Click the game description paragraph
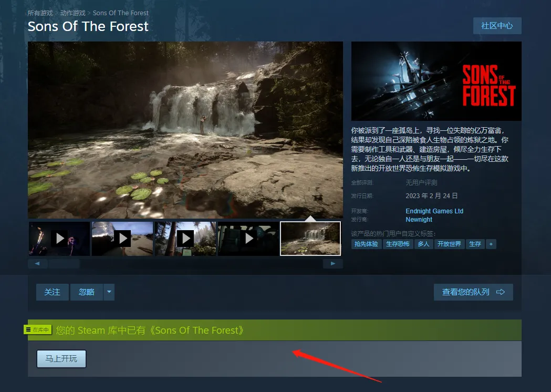 [x=430, y=149]
